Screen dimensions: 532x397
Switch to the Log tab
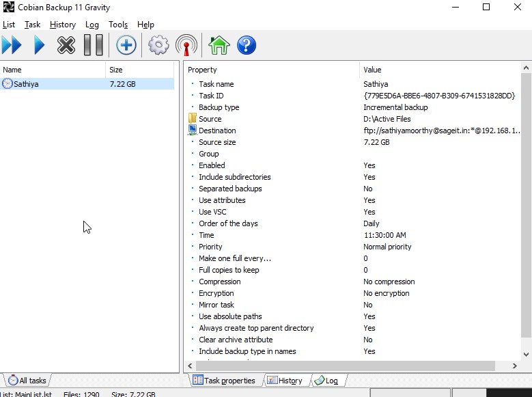(x=326, y=381)
